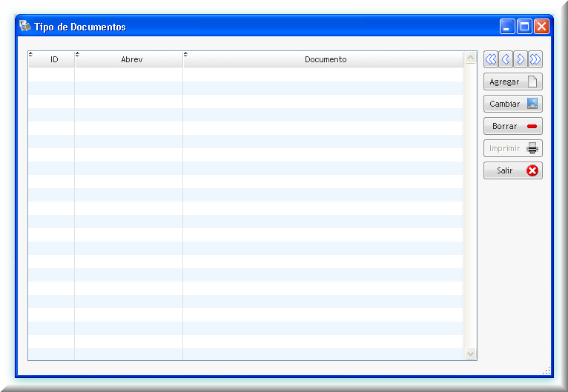Select the first empty table row

[245, 75]
